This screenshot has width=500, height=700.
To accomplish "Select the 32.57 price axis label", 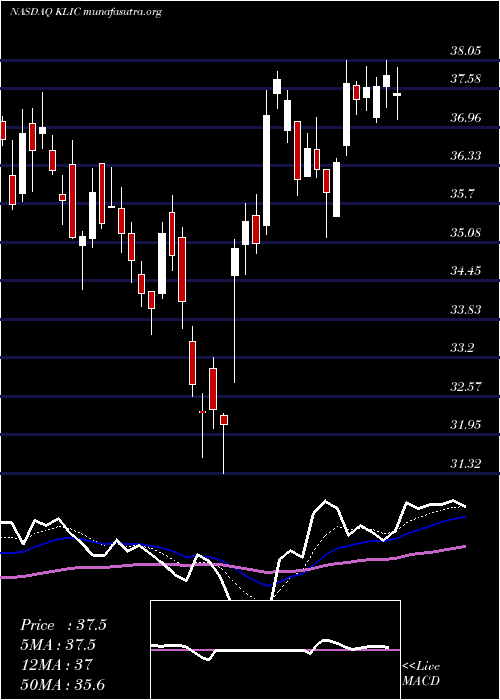I will 466,386.
